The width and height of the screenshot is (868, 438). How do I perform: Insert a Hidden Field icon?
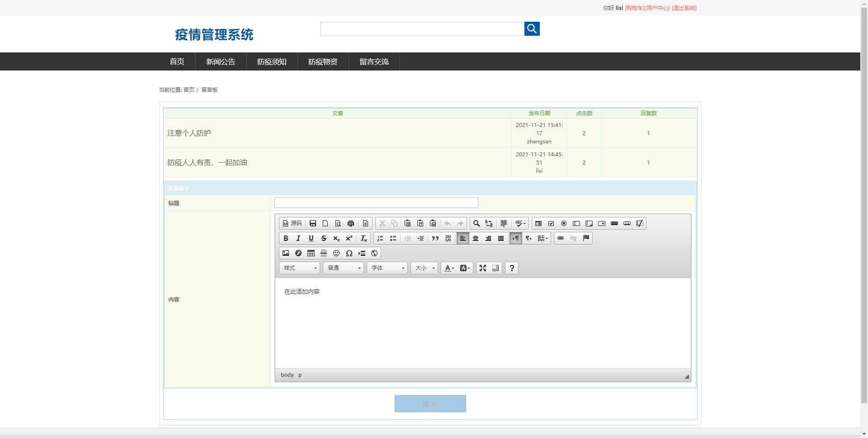pos(640,223)
